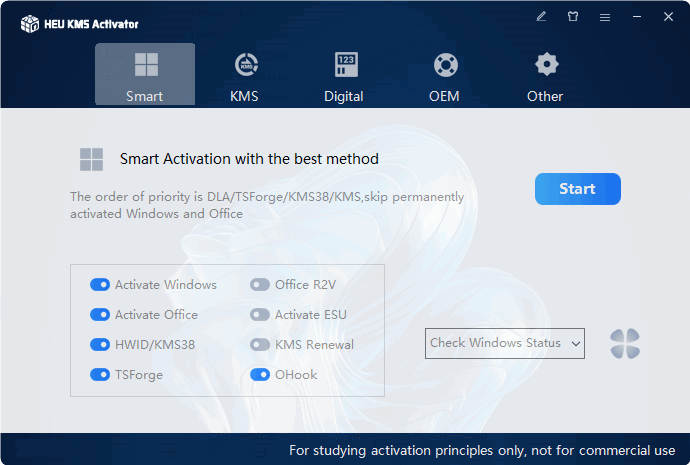Image resolution: width=690 pixels, height=465 pixels.
Task: Open the Digital activation tab
Action: 344,75
